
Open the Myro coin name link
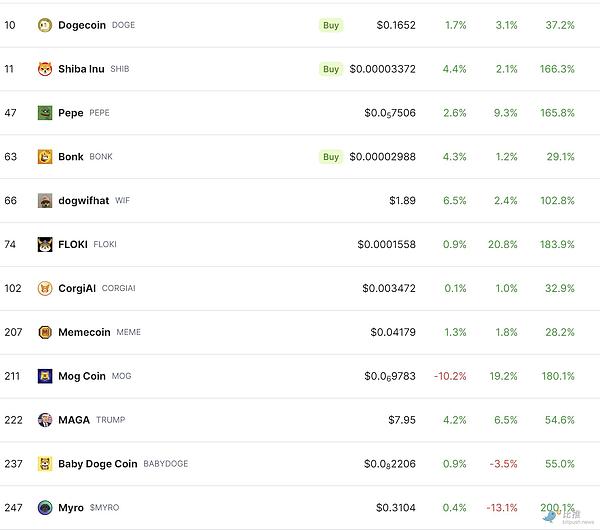coord(71,508)
